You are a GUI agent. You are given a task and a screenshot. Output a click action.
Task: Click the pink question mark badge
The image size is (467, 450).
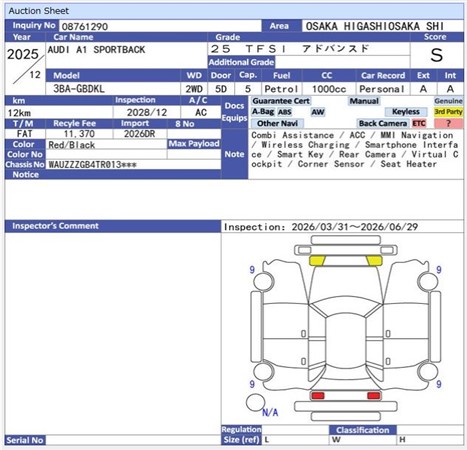tap(448, 123)
